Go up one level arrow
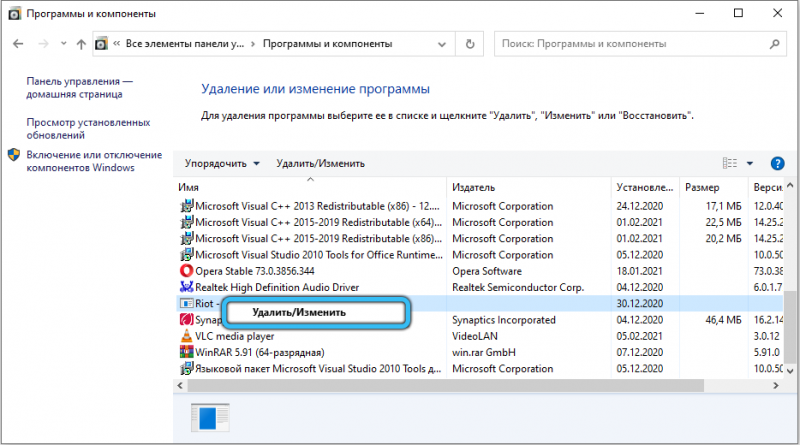This screenshot has height=445, width=800. pos(81,44)
